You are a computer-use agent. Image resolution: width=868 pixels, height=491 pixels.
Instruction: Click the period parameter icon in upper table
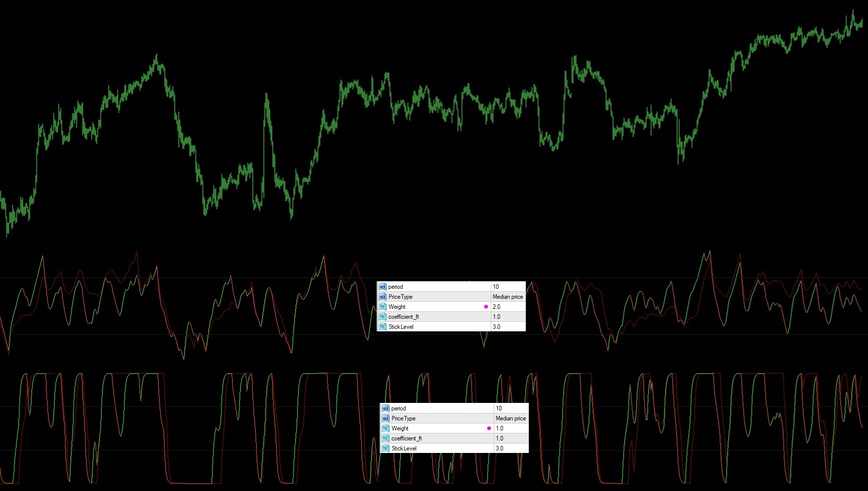pos(382,287)
